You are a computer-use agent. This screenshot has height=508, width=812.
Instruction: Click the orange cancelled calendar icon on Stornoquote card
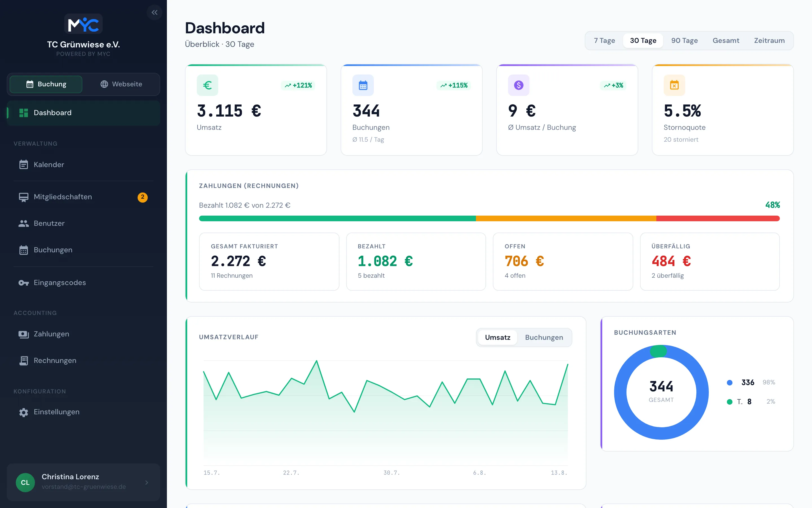pyautogui.click(x=674, y=85)
